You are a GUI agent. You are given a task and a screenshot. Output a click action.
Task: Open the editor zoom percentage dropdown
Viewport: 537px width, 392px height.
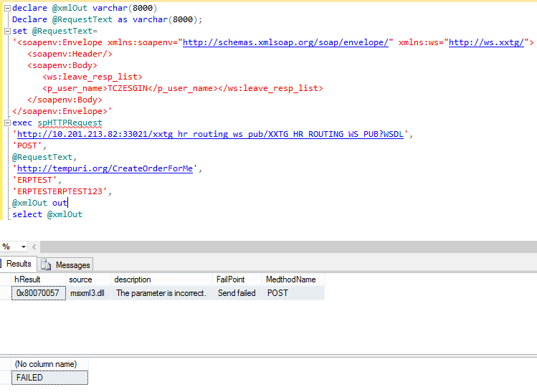pos(24,247)
